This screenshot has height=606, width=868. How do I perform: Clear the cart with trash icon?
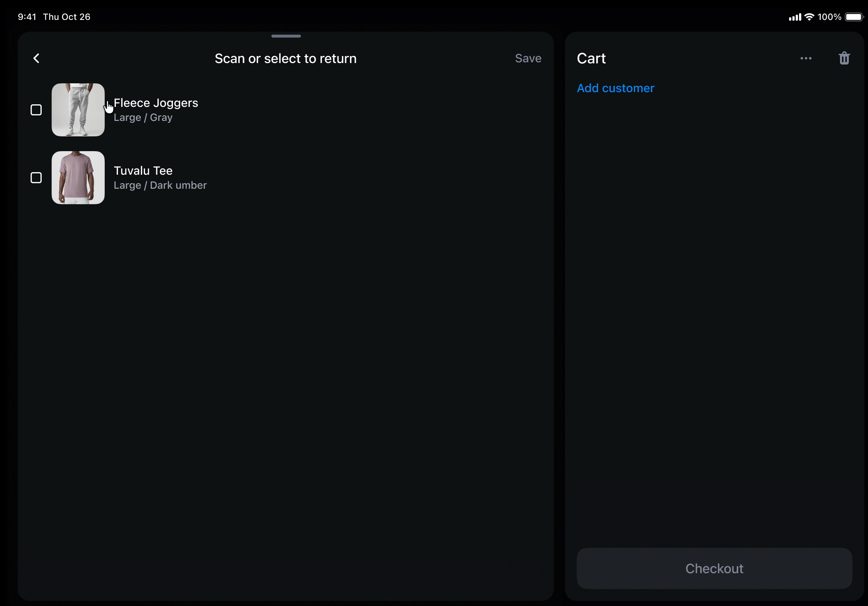pos(844,58)
